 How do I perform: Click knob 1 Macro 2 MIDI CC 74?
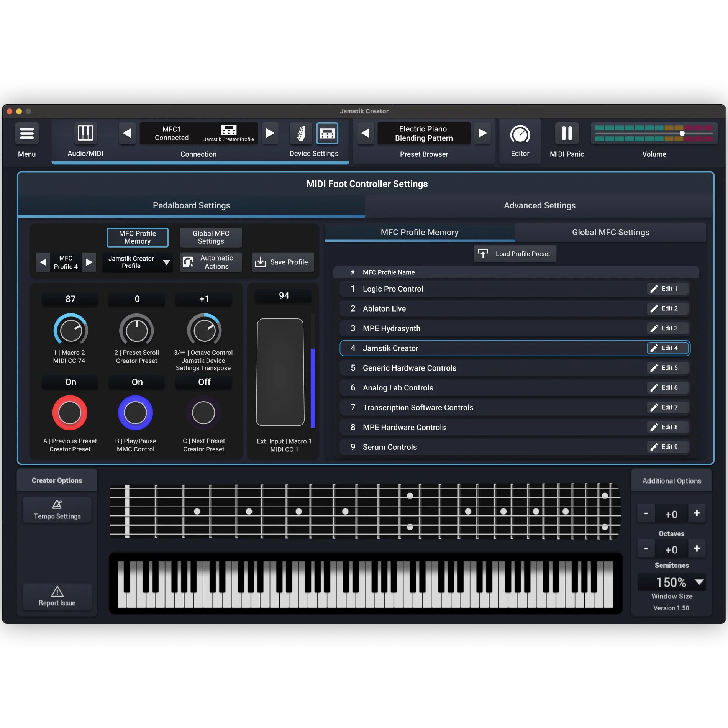71,330
